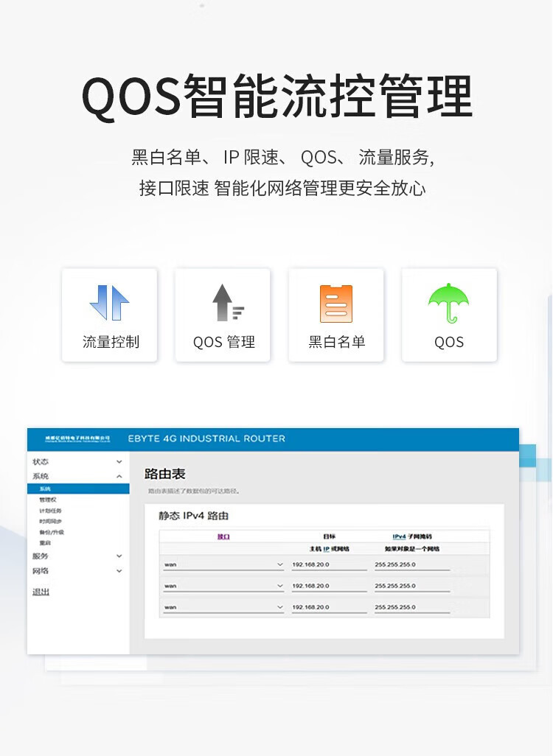Image resolution: width=553 pixels, height=756 pixels.
Task: Open the second wan interface dropdown
Action: pyautogui.click(x=223, y=587)
